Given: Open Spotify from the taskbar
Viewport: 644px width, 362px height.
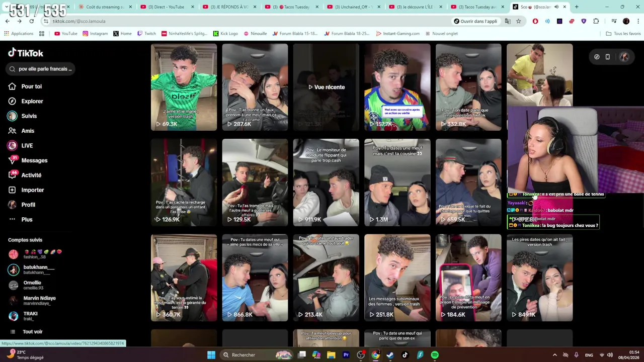Looking at the screenshot, I should point(435,355).
